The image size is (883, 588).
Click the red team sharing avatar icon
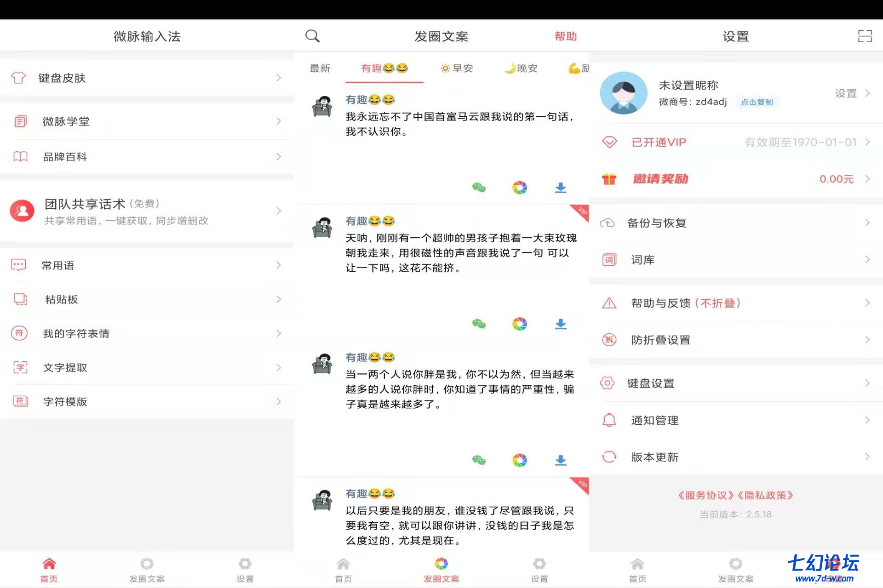(x=22, y=211)
